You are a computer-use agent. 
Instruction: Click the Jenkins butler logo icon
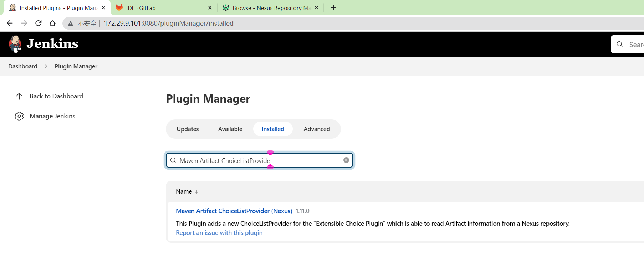15,44
